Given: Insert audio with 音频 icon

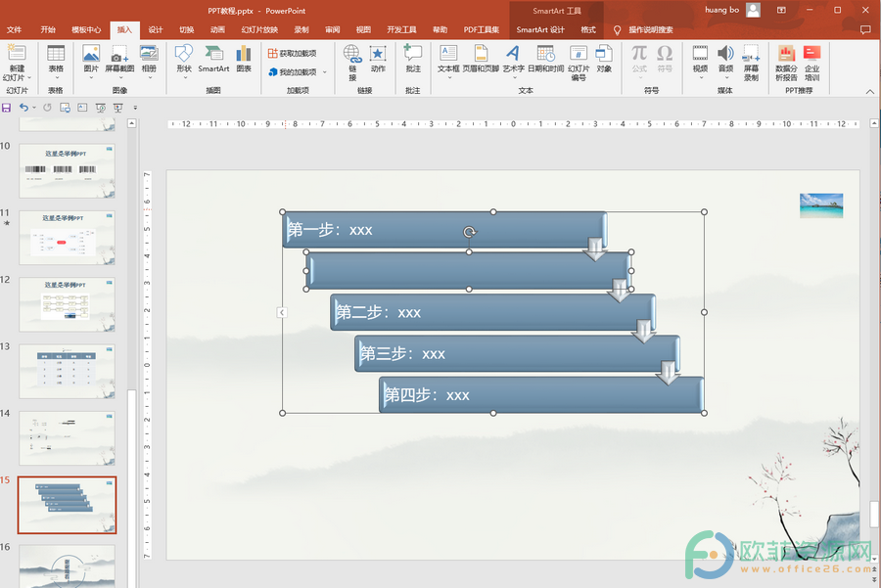Looking at the screenshot, I should tap(725, 54).
